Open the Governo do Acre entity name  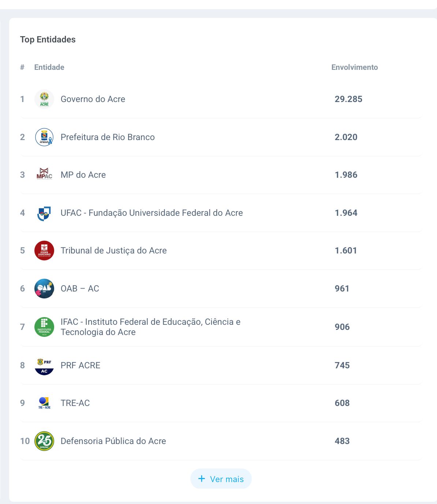point(93,99)
